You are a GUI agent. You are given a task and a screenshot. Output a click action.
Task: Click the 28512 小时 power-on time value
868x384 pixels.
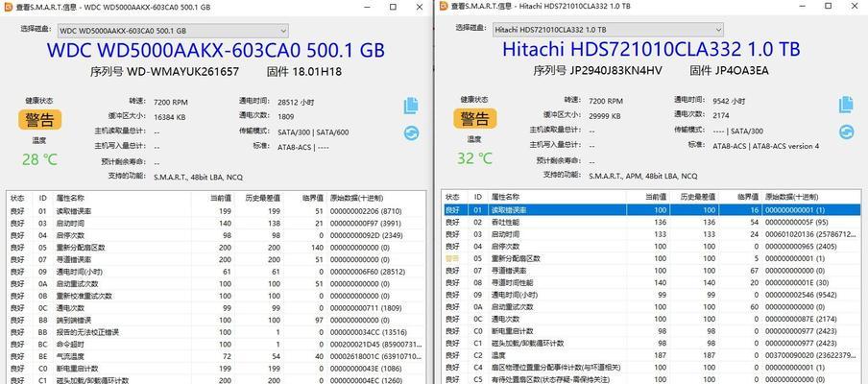(x=294, y=103)
